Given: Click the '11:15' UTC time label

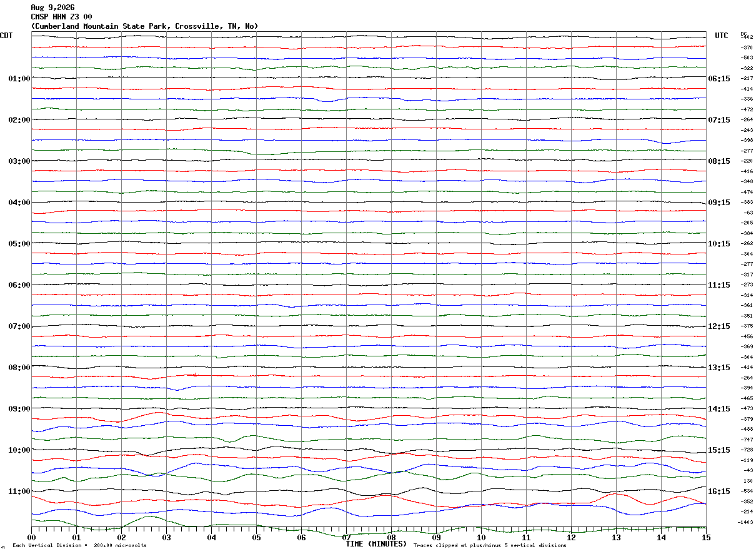Looking at the screenshot, I should tap(719, 285).
